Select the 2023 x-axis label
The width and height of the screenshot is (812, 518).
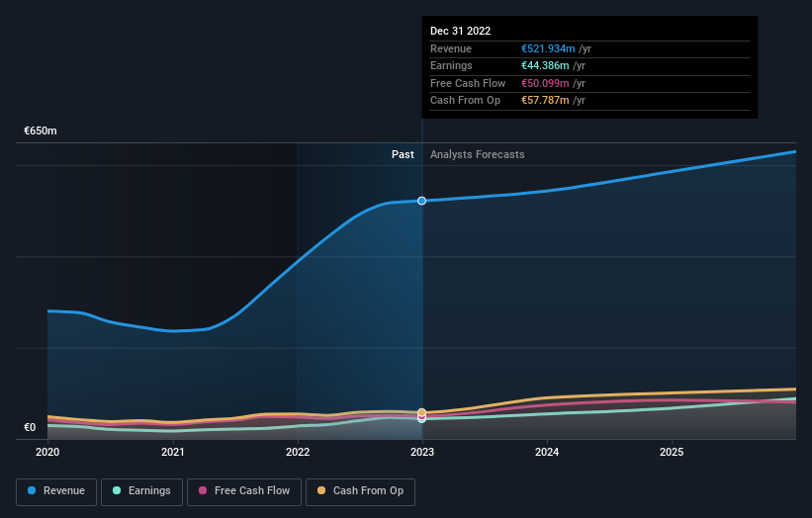tap(422, 453)
